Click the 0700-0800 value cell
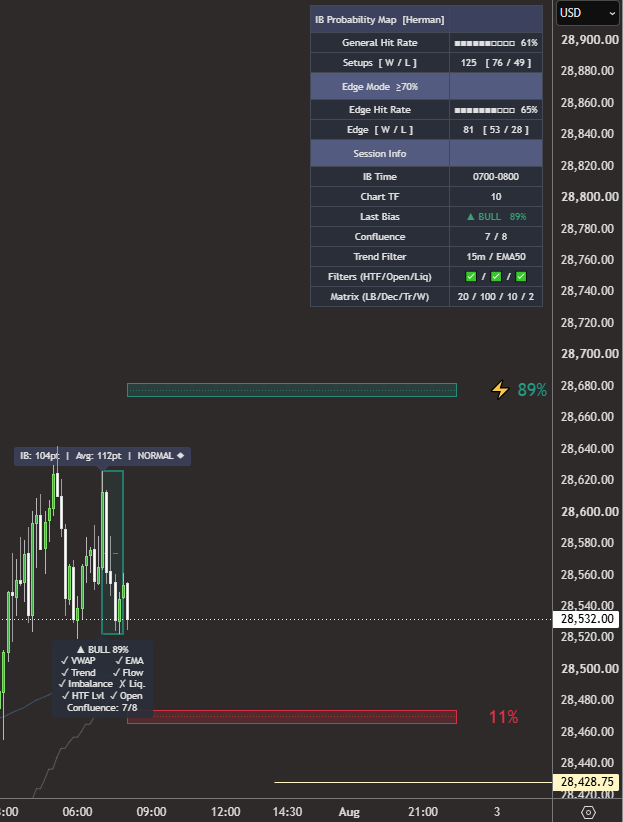 496,177
